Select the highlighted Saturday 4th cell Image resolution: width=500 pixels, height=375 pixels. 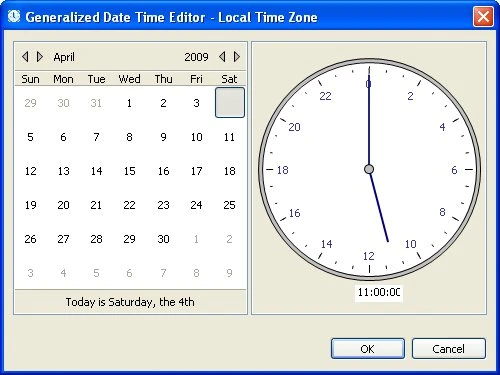[230, 102]
